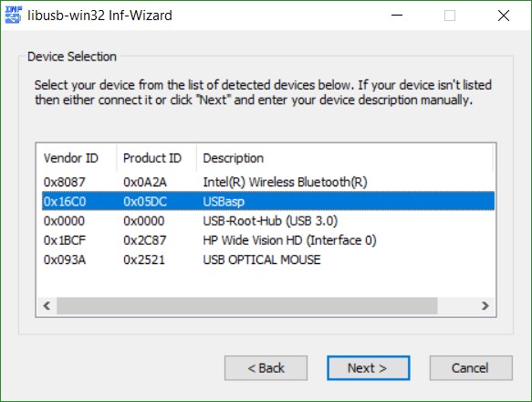
Task: Sort by the Vendor ID column header
Action: click(77, 158)
